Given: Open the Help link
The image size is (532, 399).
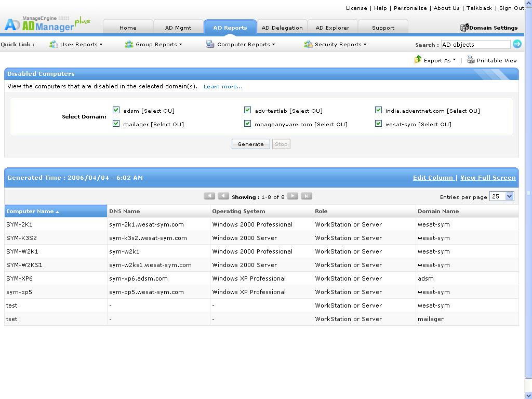Looking at the screenshot, I should click(380, 8).
